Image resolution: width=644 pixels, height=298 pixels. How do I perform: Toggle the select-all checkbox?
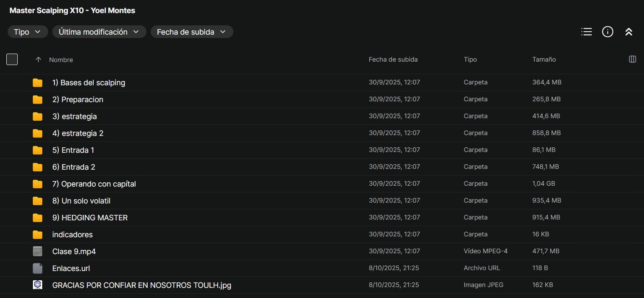point(12,60)
